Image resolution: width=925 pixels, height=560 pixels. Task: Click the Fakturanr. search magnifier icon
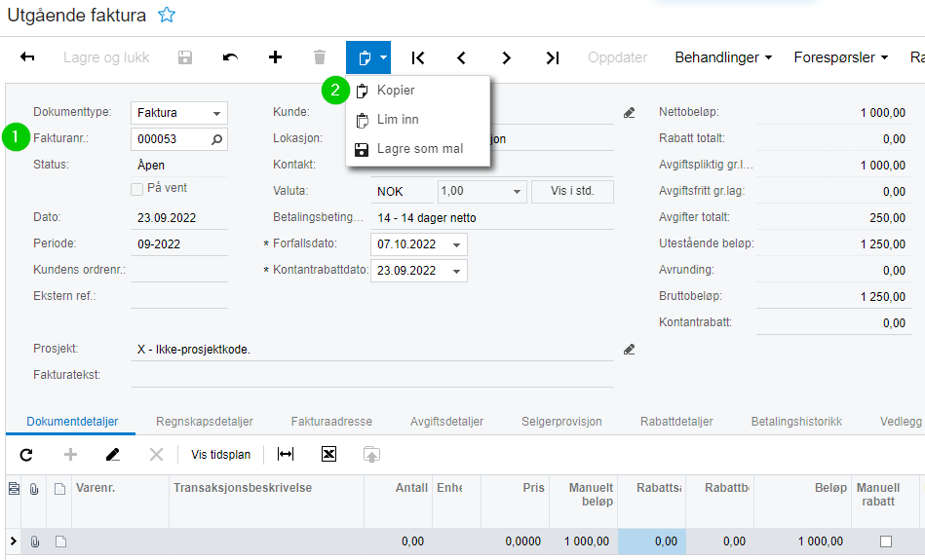pyautogui.click(x=217, y=139)
